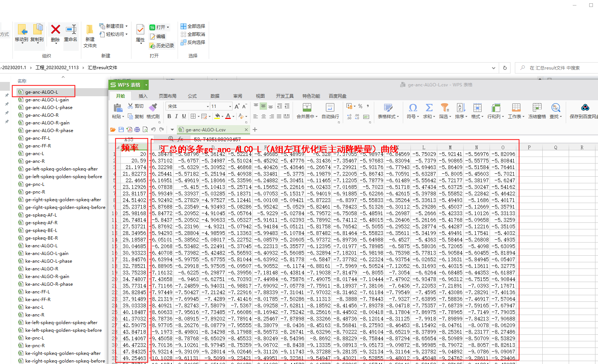Image resolution: width=598 pixels, height=364 pixels.
Task: Click the AutoSum (求和) sigma icon
Action: [429, 108]
